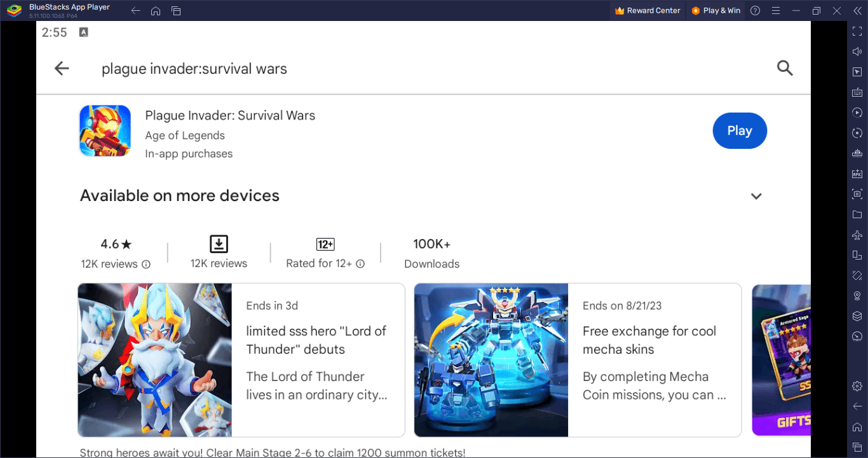Click the macro play-circle icon in sidebar
This screenshot has width=868, height=458.
(857, 113)
